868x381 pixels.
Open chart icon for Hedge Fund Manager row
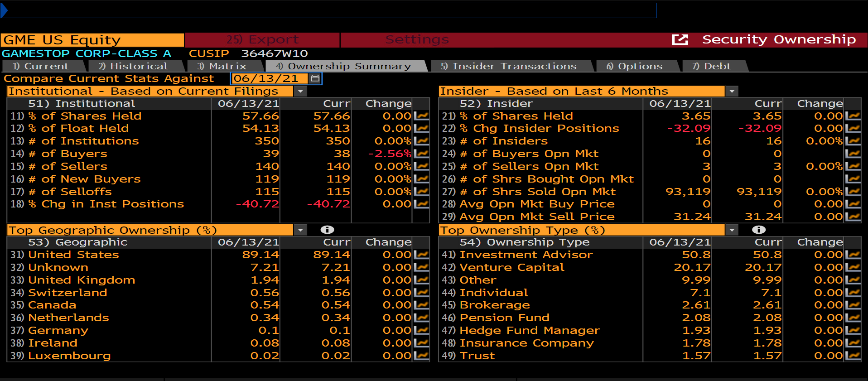click(x=853, y=331)
